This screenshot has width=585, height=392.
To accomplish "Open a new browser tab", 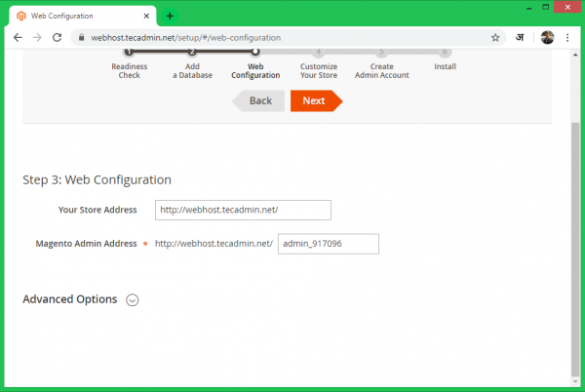I will (x=170, y=16).
